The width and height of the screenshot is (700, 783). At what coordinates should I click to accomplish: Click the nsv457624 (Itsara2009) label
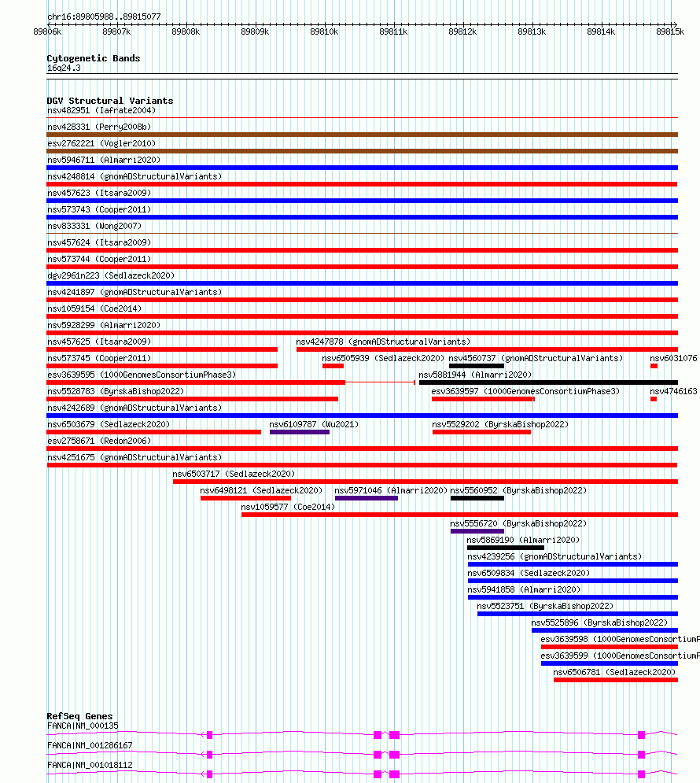pyautogui.click(x=99, y=242)
